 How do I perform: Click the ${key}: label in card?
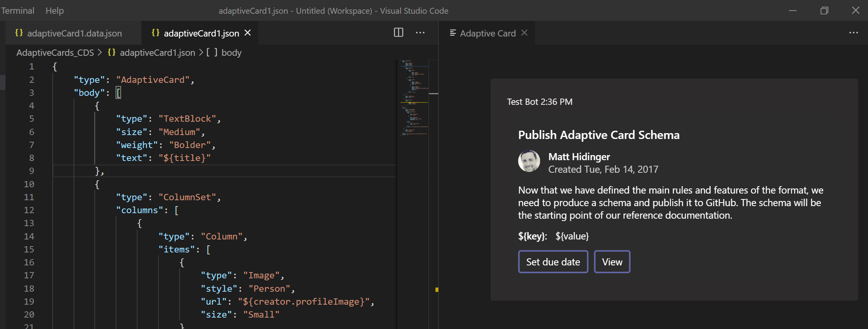pos(532,236)
